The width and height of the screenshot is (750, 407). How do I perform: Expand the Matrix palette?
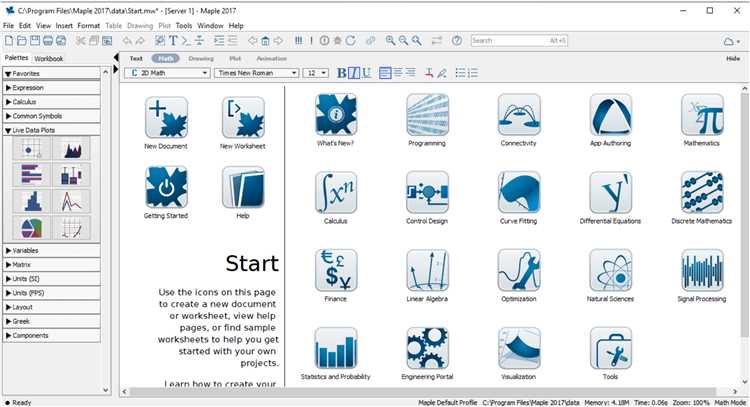51,264
